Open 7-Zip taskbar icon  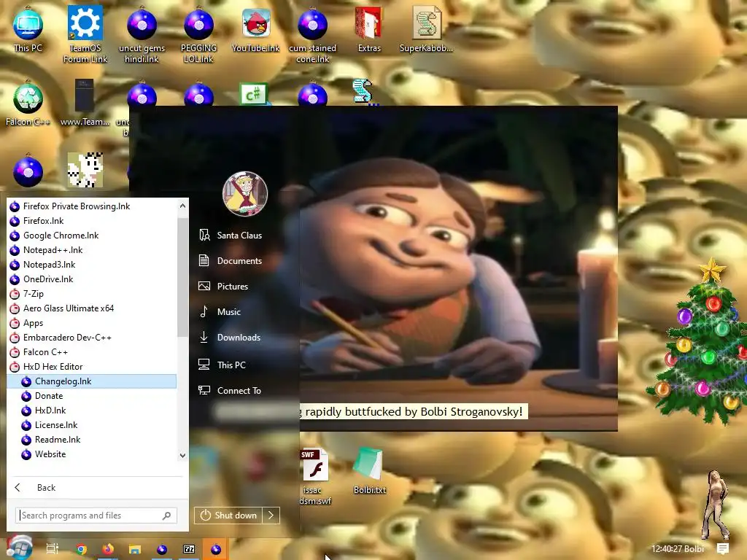click(189, 549)
